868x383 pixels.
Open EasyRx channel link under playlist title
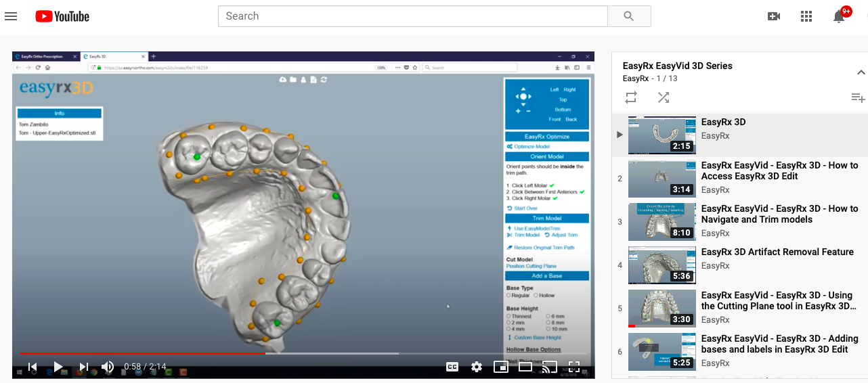pyautogui.click(x=635, y=78)
